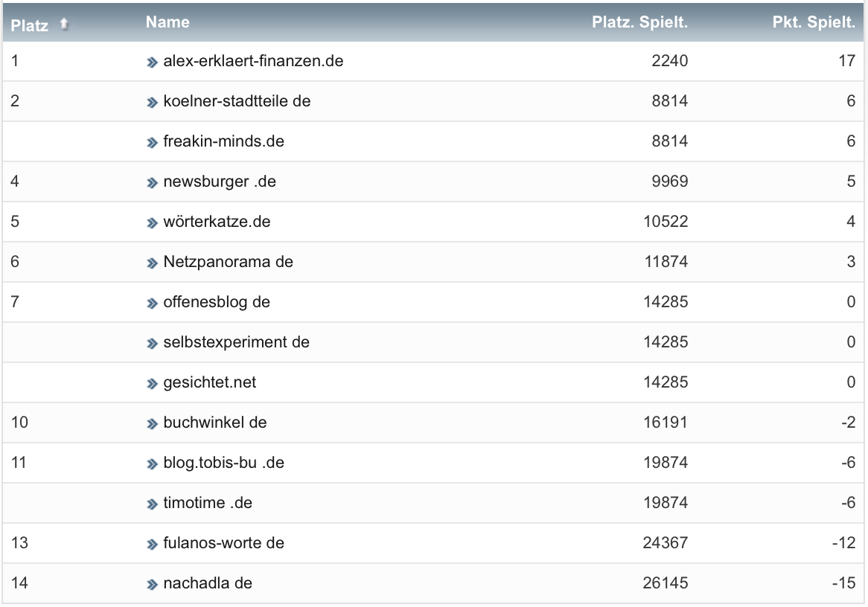Open the offenesblog de link

coord(217,302)
